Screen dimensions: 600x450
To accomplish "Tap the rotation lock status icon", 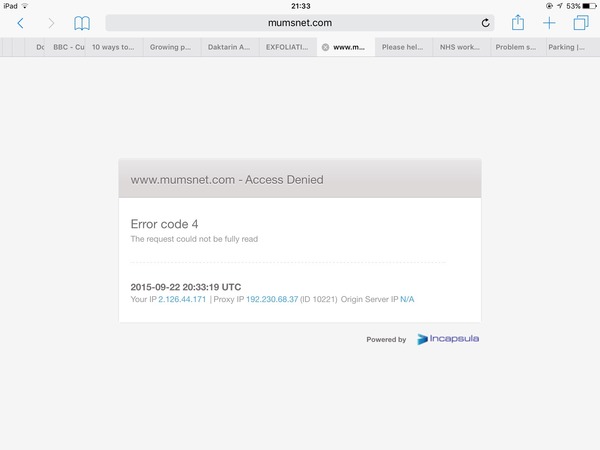I will [549, 6].
